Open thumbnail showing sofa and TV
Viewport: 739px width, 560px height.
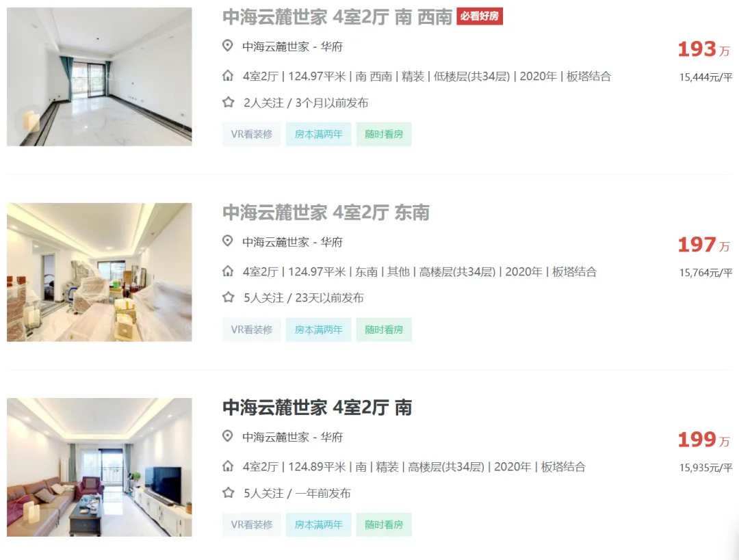point(99,467)
